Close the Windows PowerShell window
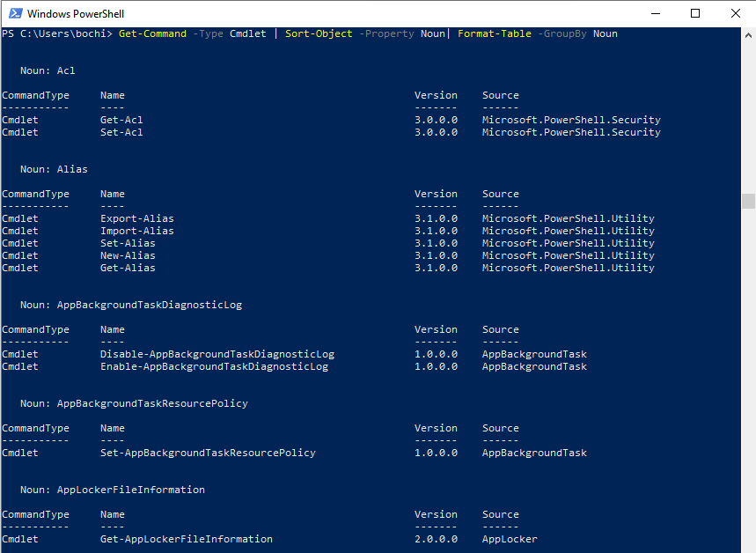Screen dimensions: 756x553 735,13
